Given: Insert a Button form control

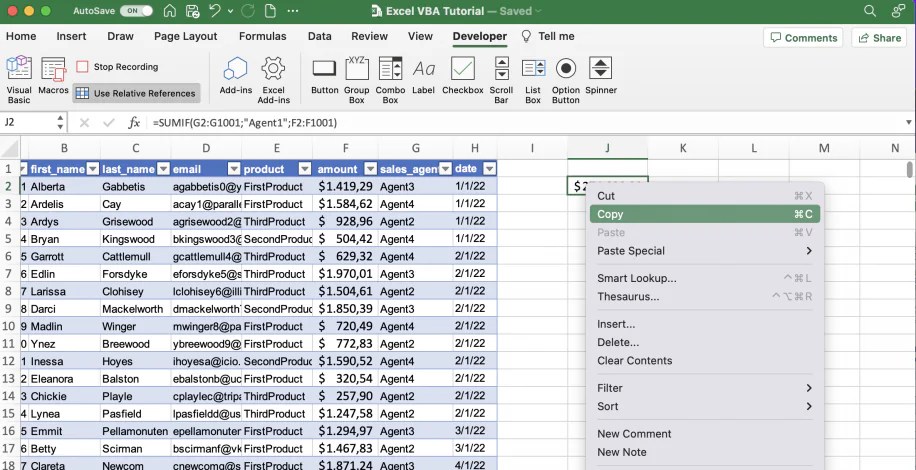Looking at the screenshot, I should (x=324, y=75).
